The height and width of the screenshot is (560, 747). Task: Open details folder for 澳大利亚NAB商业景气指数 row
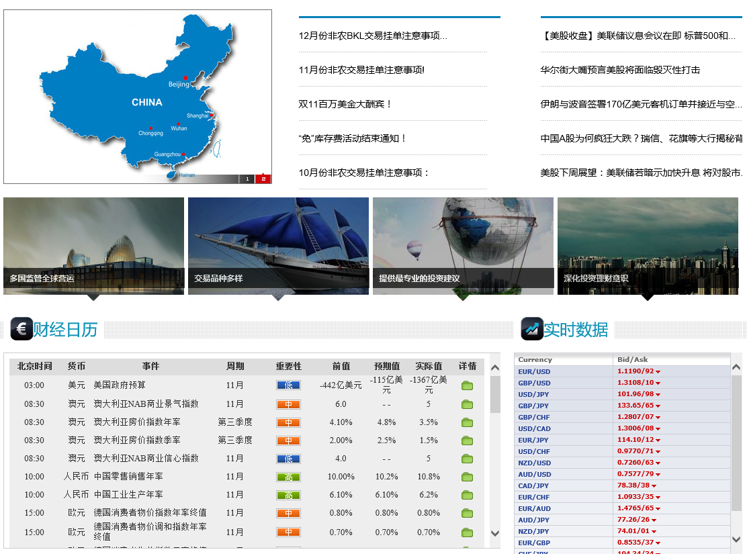pyautogui.click(x=467, y=404)
